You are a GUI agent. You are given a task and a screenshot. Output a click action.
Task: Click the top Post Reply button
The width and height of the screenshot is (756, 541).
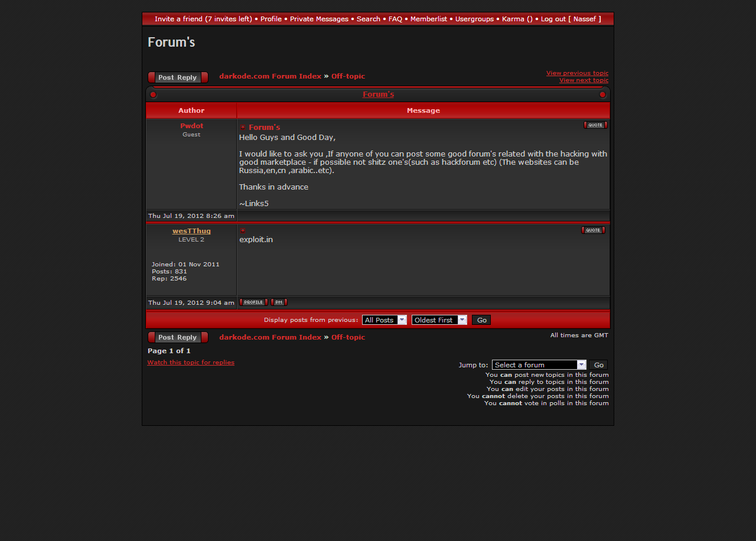(x=178, y=77)
